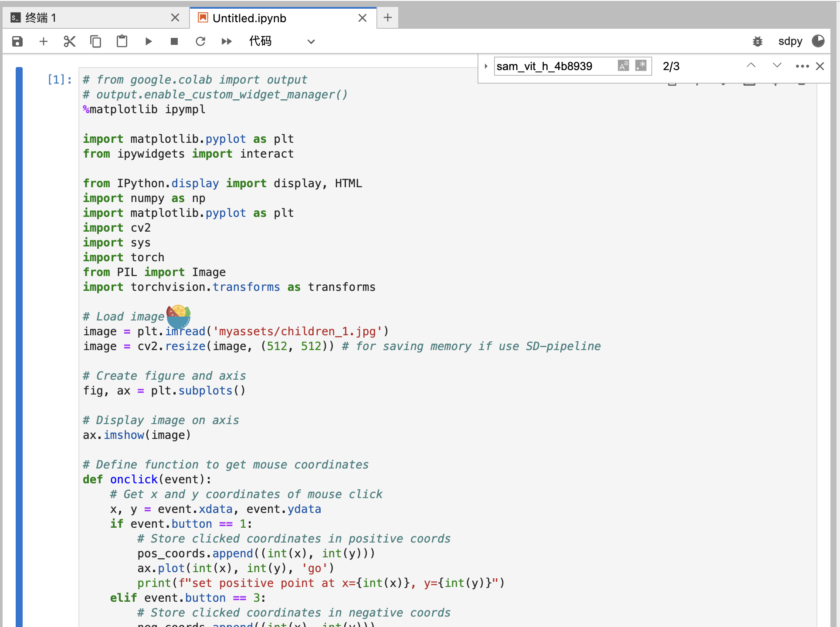Go to the previous search match
The width and height of the screenshot is (840, 627).
point(751,66)
